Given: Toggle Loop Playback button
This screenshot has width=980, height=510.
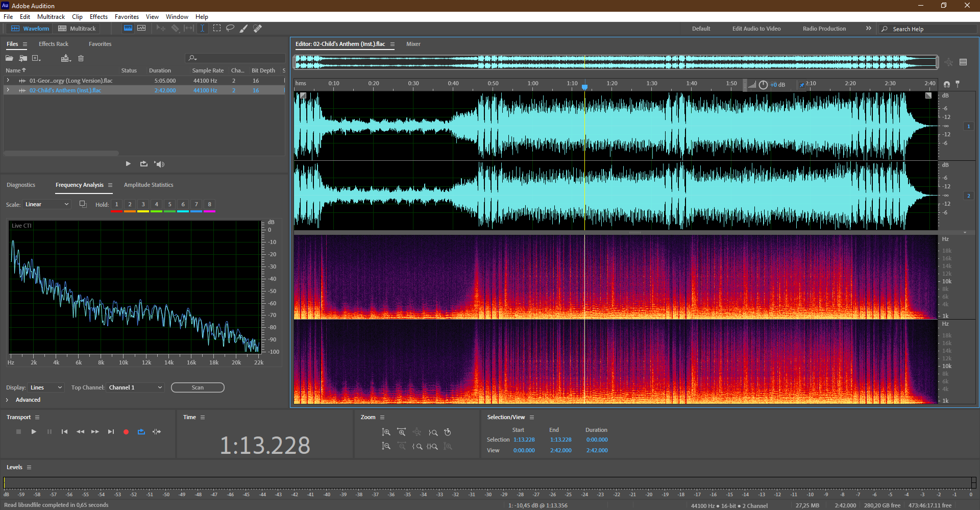Looking at the screenshot, I should pyautogui.click(x=141, y=432).
